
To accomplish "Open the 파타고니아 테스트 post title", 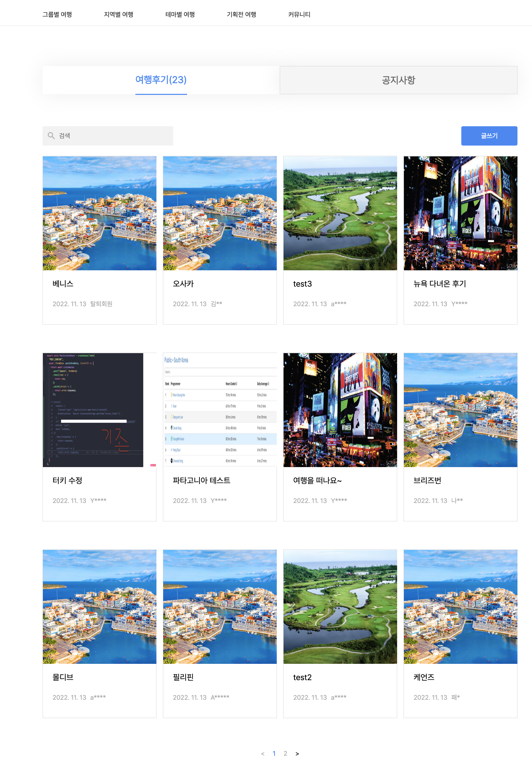I will click(201, 480).
